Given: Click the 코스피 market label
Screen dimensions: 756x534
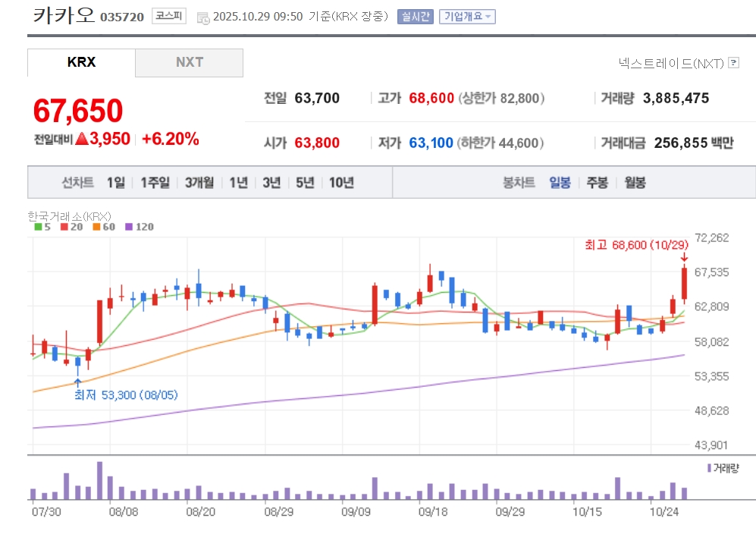Looking at the screenshot, I should click(x=169, y=16).
